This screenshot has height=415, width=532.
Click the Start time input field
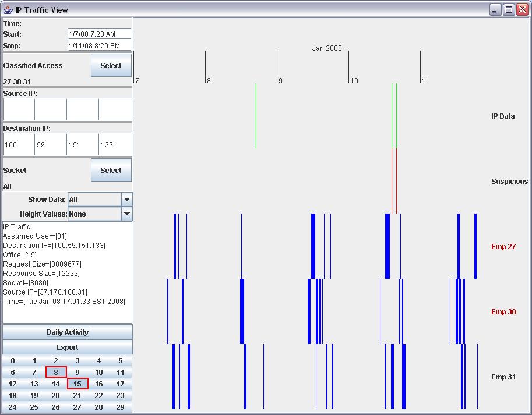(99, 34)
